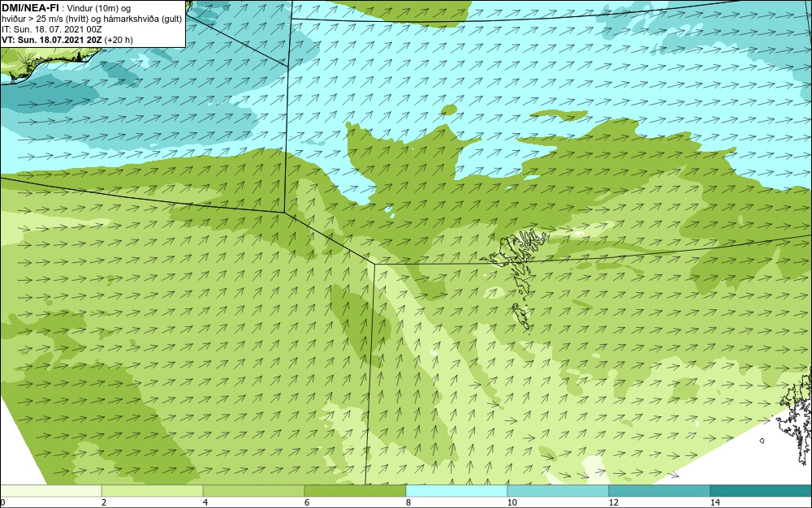Viewport: 812px width, 508px height.
Task: Click the 4–6 m/s green legend swatch
Action: [253, 491]
